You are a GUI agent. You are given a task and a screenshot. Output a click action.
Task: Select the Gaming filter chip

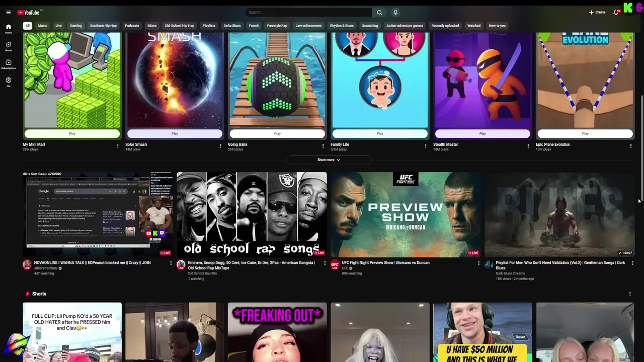(x=76, y=26)
